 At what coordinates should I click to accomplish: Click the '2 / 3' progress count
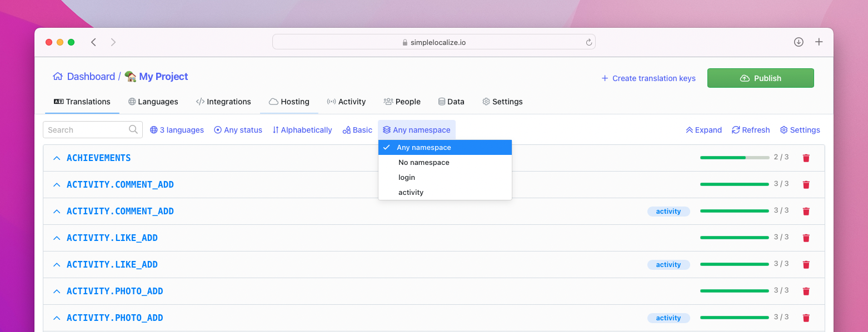[781, 157]
